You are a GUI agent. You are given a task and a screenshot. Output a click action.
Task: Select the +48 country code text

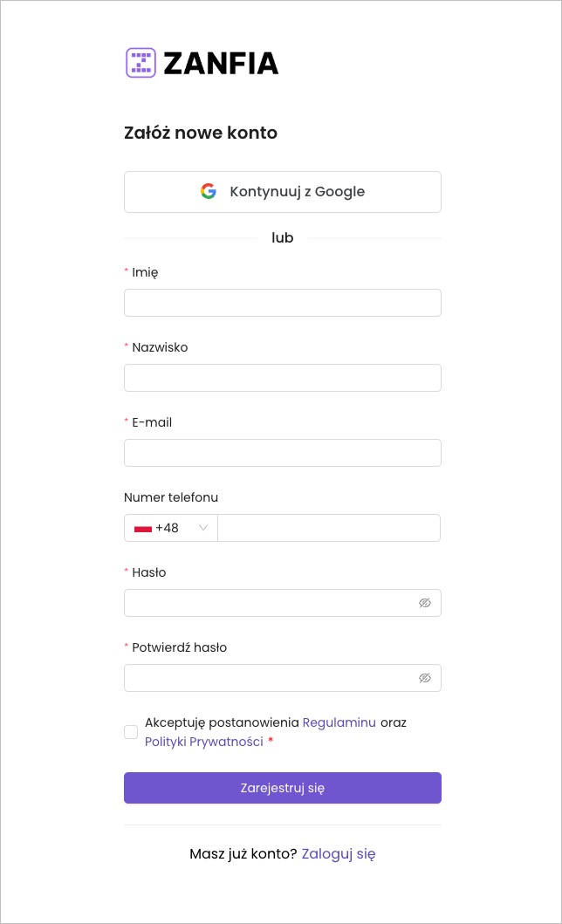pos(168,528)
